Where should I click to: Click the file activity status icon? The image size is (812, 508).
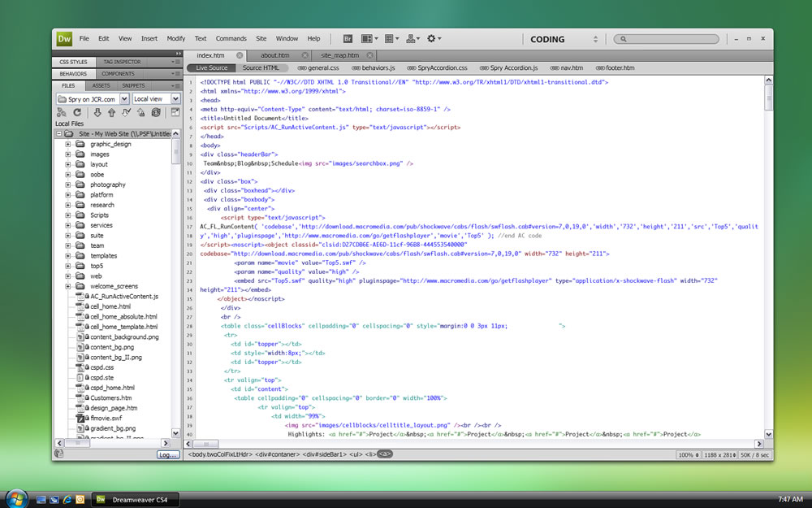click(59, 454)
